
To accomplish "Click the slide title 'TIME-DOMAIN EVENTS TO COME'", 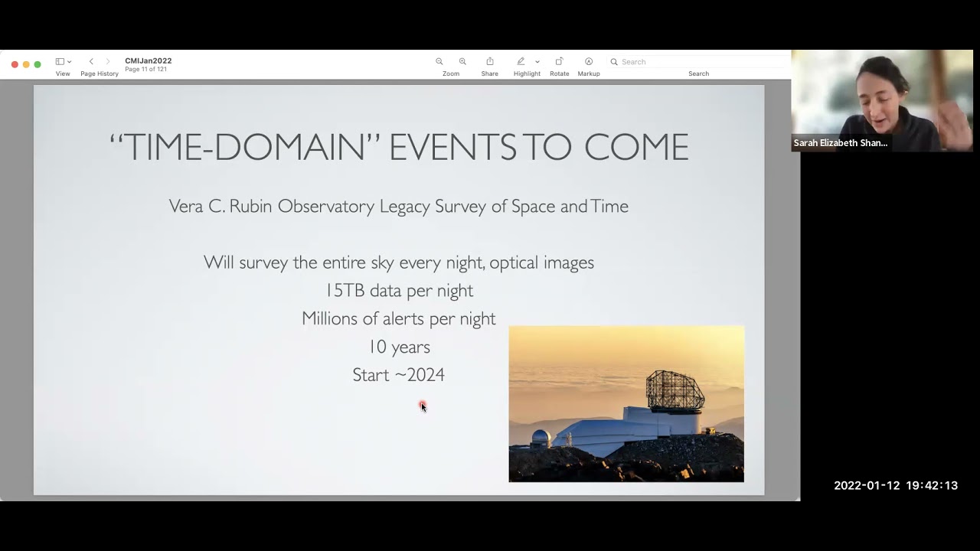I will (399, 147).
